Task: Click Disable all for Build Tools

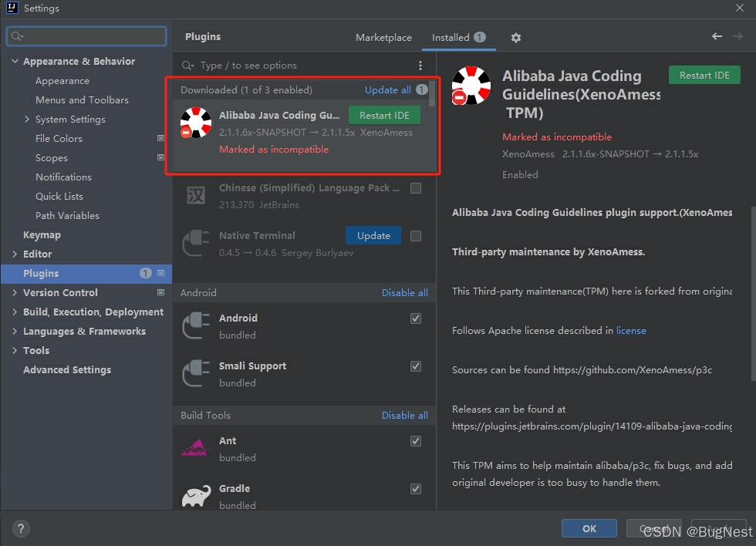Action: 404,416
